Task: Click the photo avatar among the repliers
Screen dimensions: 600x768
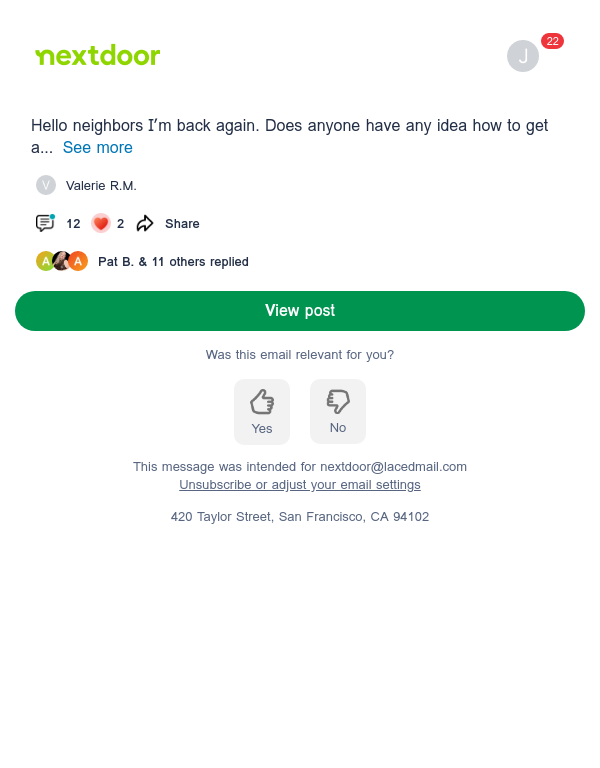Action: click(62, 261)
